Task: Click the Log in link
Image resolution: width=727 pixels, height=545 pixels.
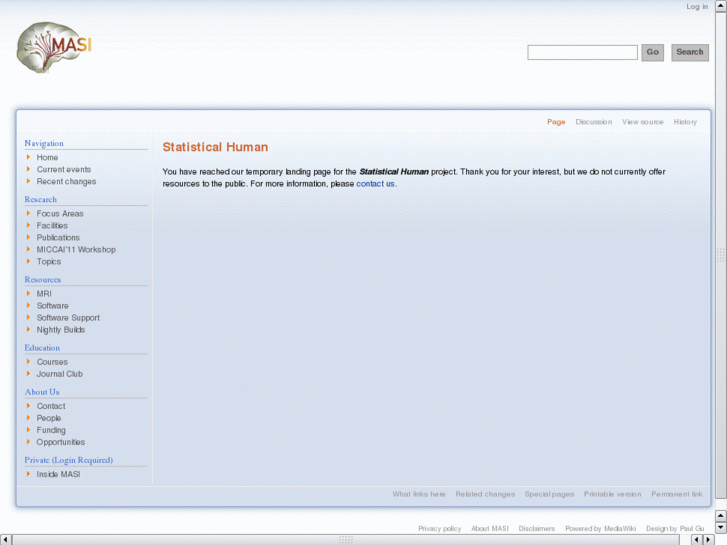Action: click(697, 6)
